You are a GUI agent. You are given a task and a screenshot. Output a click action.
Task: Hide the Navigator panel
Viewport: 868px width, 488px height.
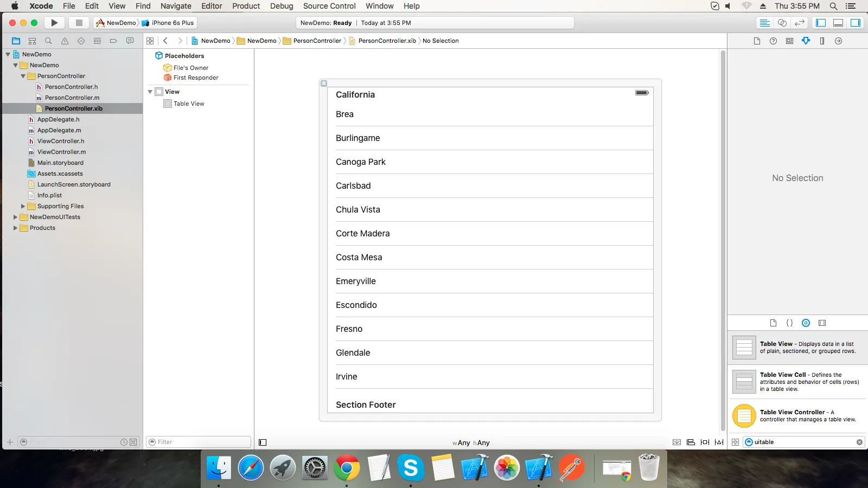(821, 23)
